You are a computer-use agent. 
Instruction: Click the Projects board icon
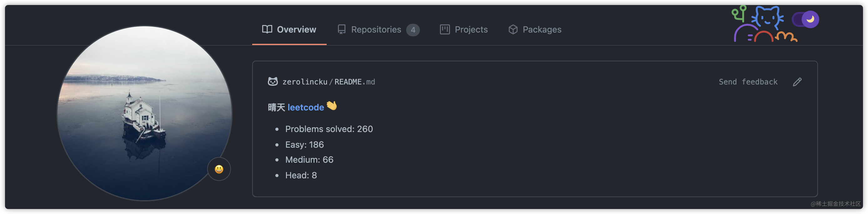(x=444, y=29)
